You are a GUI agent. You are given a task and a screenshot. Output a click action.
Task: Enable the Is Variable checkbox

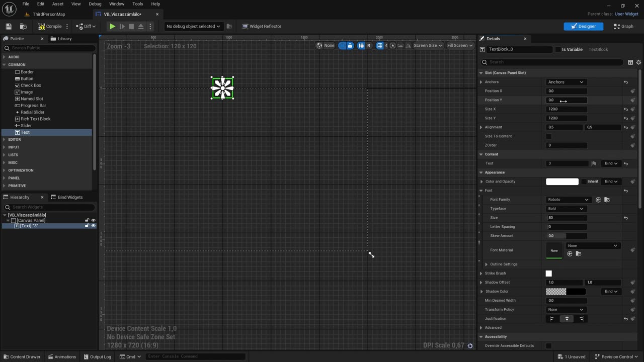pyautogui.click(x=558, y=49)
